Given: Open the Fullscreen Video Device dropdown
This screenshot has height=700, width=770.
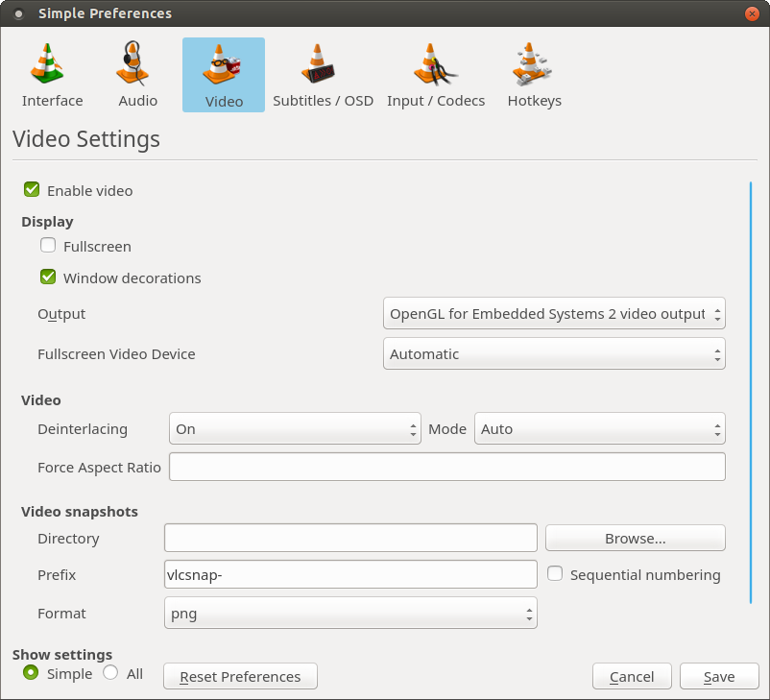Looking at the screenshot, I should [x=554, y=354].
